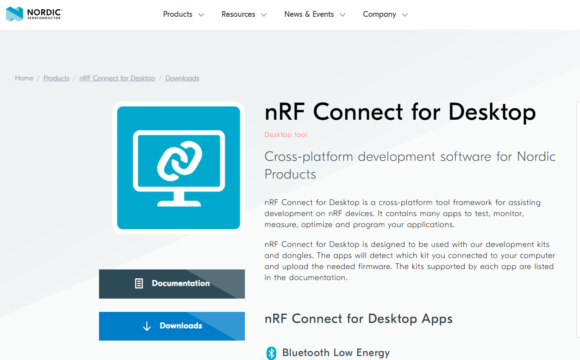Expand the Company chevron arrow
Image resolution: width=580 pixels, height=360 pixels.
point(405,15)
